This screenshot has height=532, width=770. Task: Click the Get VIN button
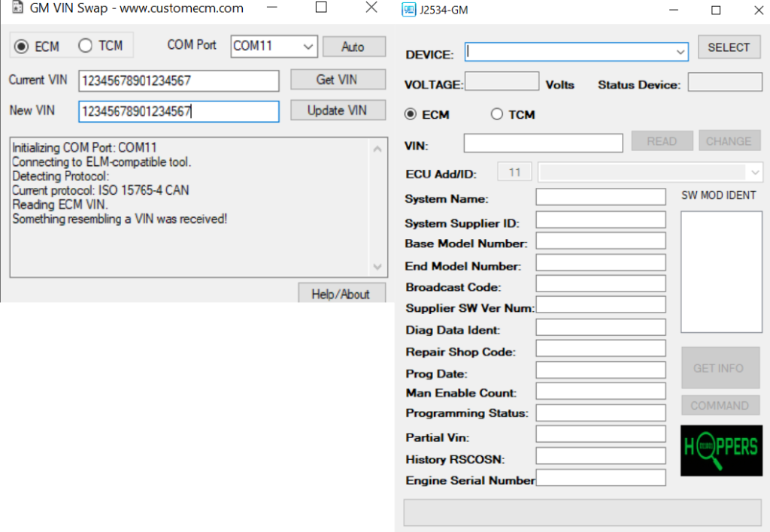coord(338,80)
